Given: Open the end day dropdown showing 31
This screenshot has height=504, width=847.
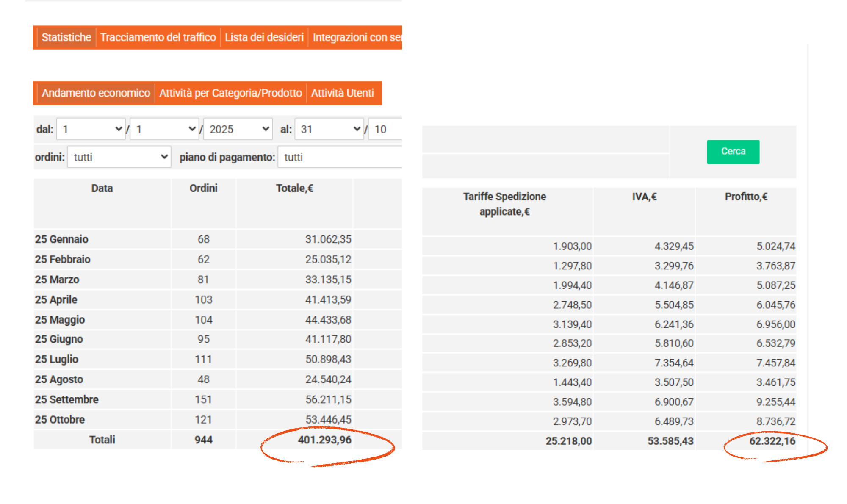Looking at the screenshot, I should [x=329, y=129].
